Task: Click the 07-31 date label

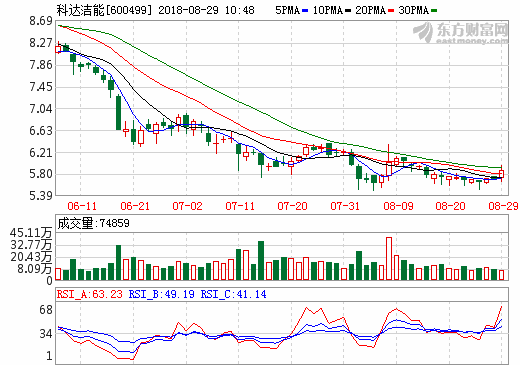Action: (345, 206)
